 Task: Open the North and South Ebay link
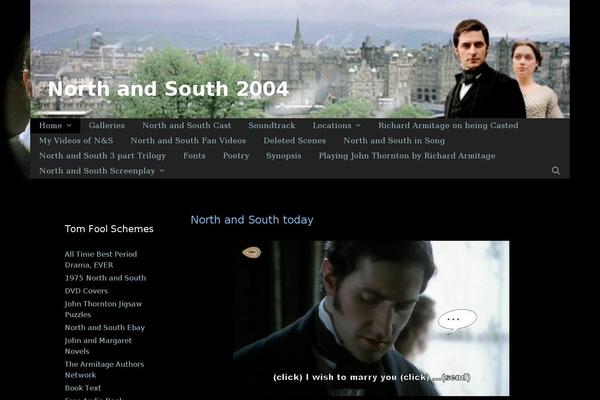pyautogui.click(x=105, y=328)
